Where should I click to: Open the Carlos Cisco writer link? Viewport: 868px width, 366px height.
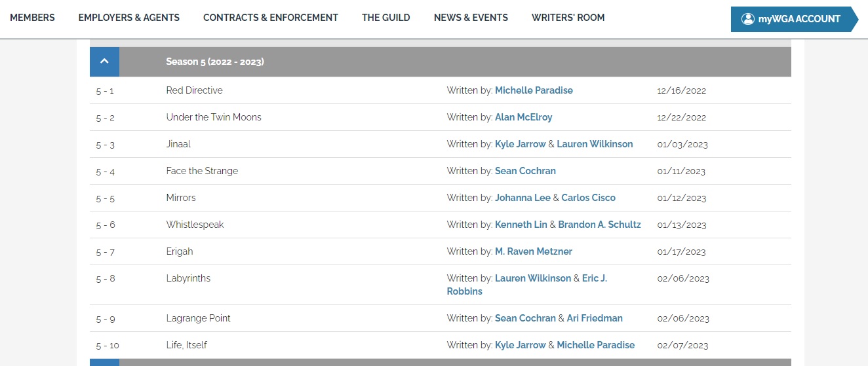(589, 198)
